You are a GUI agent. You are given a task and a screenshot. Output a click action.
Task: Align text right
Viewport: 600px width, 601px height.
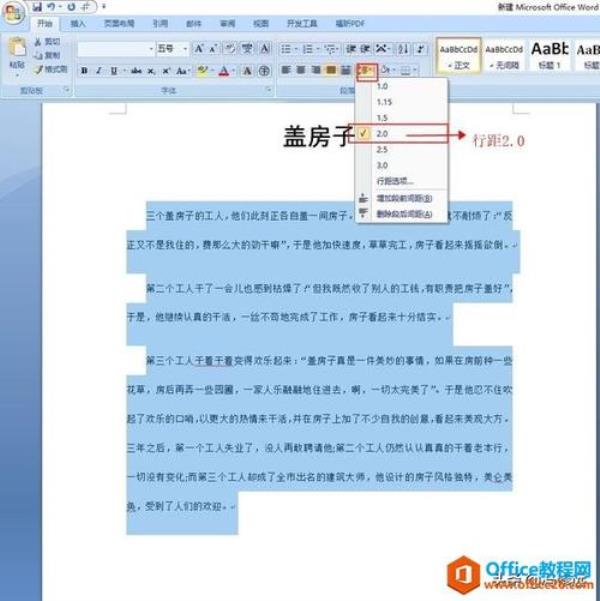click(x=316, y=70)
